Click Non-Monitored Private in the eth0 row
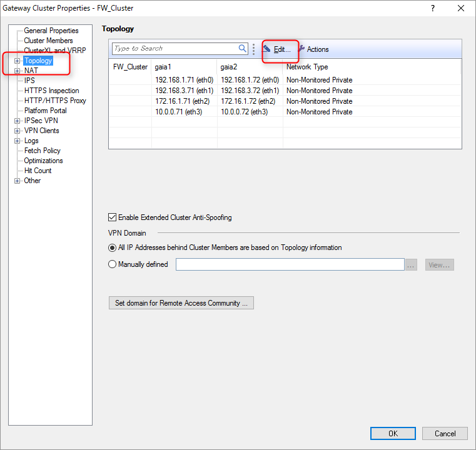The width and height of the screenshot is (476, 450). click(x=320, y=80)
